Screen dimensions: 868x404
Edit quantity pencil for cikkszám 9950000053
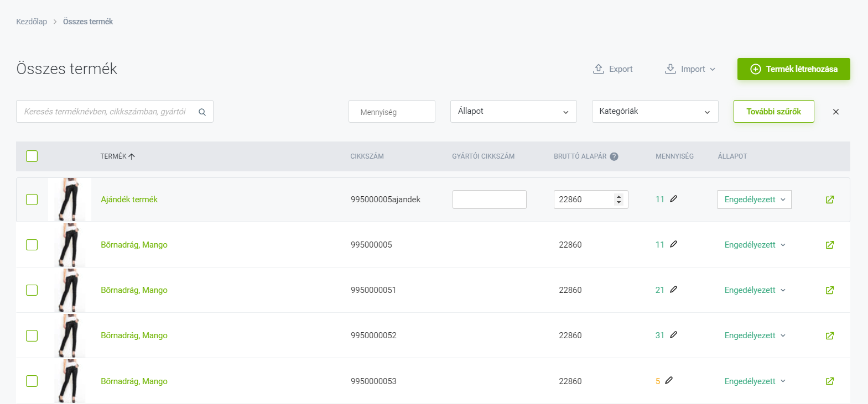point(669,380)
